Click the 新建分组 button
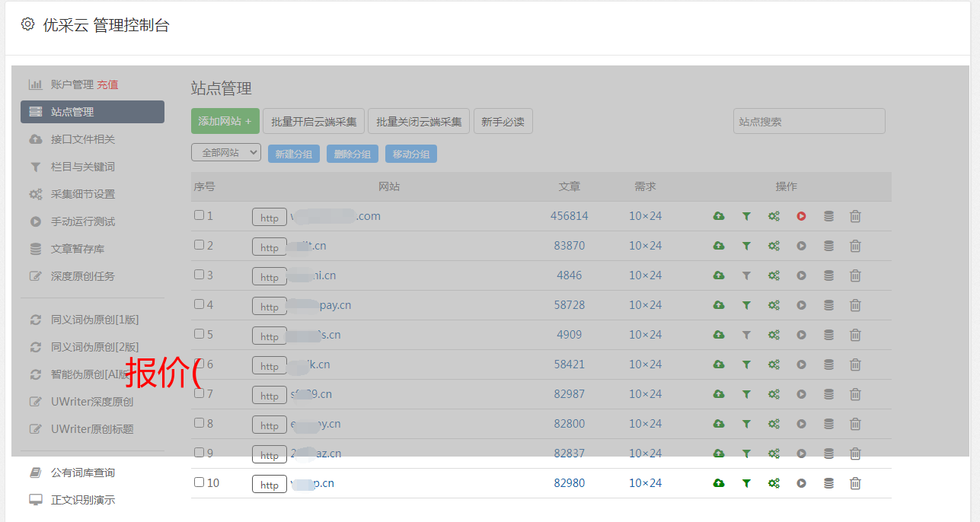The height and width of the screenshot is (522, 980). coord(293,154)
